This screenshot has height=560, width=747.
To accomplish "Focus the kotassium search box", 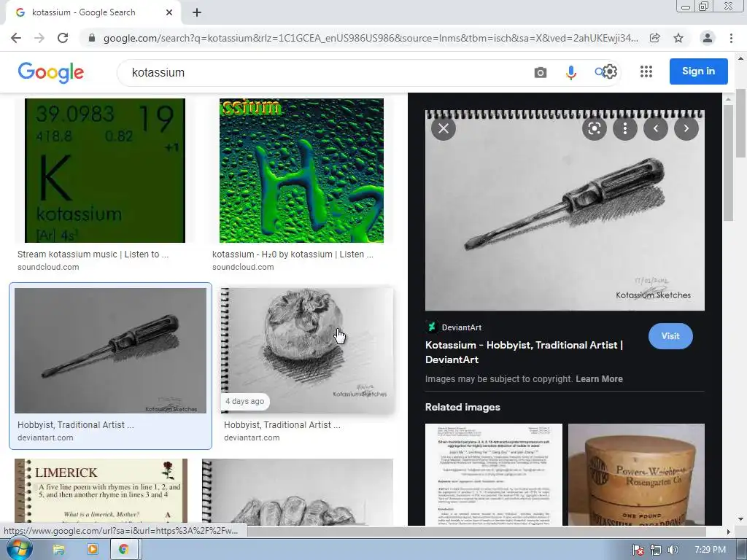I will pos(324,72).
